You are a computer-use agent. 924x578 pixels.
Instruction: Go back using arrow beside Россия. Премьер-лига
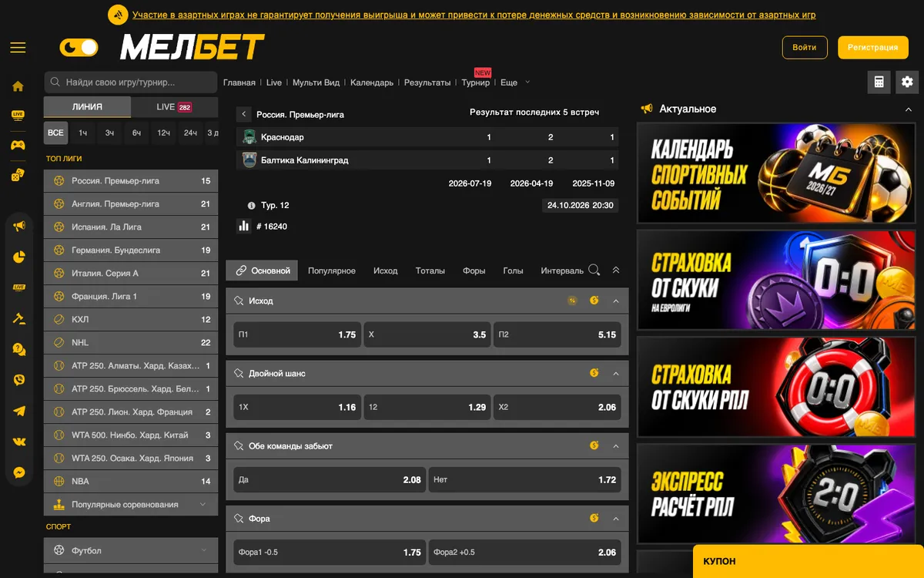pos(244,114)
